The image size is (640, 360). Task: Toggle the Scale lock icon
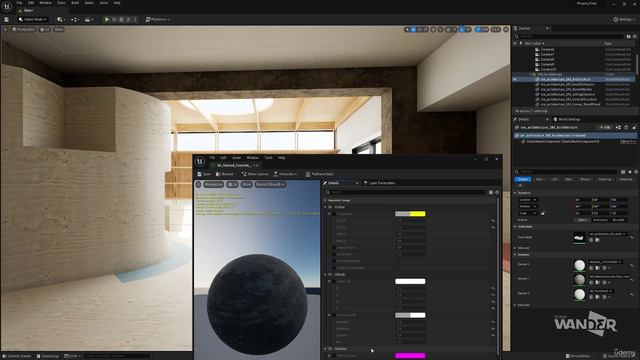tap(542, 213)
